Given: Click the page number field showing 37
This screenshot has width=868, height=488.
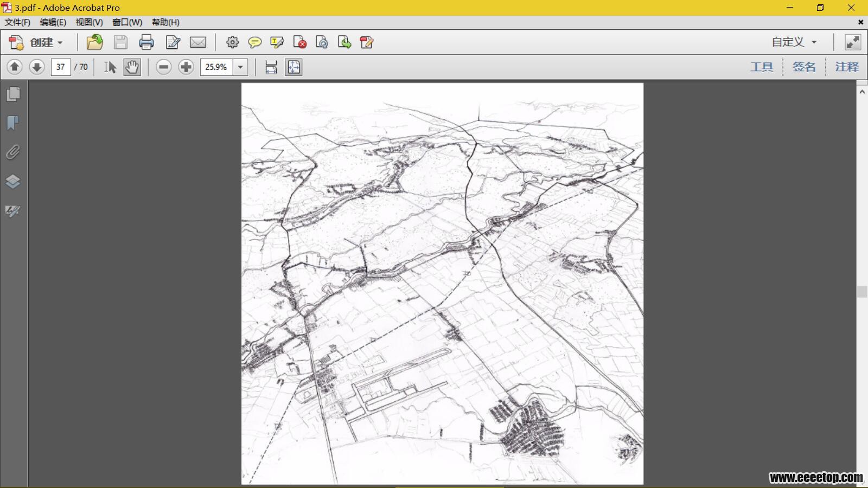Looking at the screenshot, I should (x=61, y=67).
